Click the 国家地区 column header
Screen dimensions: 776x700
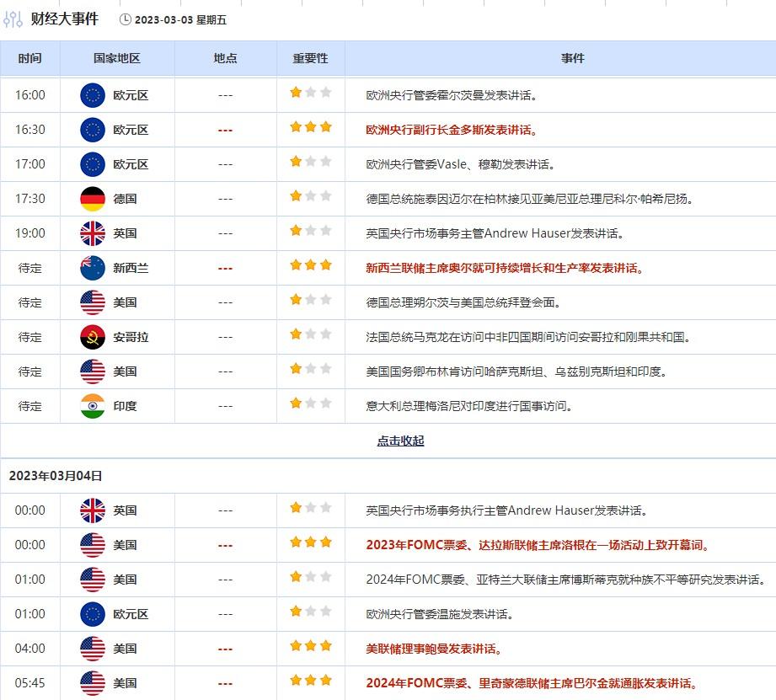117,58
